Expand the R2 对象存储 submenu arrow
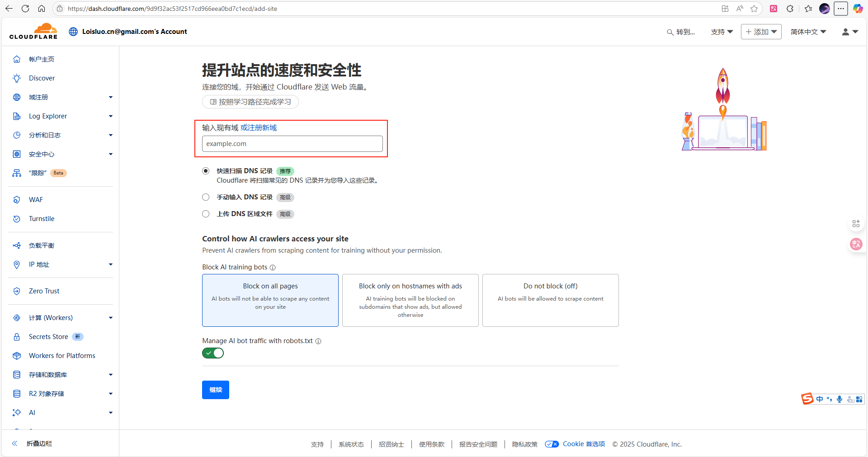 (x=111, y=394)
